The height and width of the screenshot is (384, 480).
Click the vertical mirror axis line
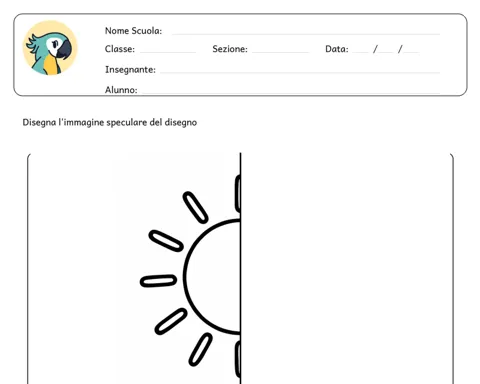240,268
